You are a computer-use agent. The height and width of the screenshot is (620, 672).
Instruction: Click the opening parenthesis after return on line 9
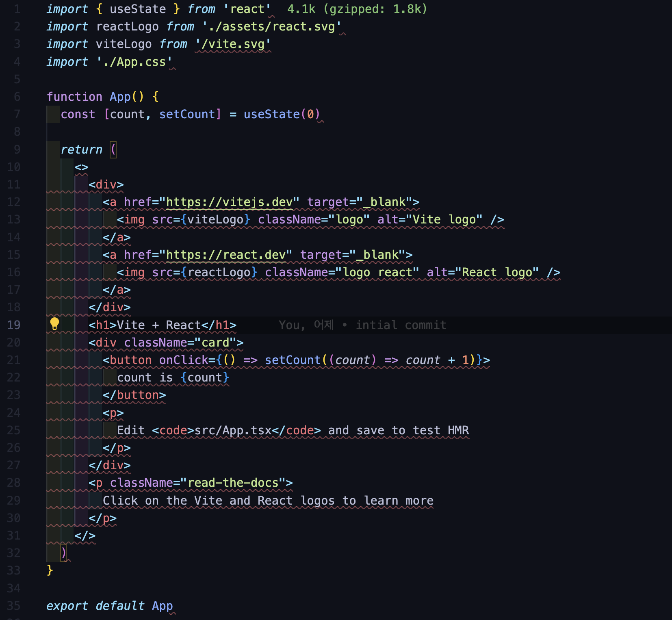(113, 150)
